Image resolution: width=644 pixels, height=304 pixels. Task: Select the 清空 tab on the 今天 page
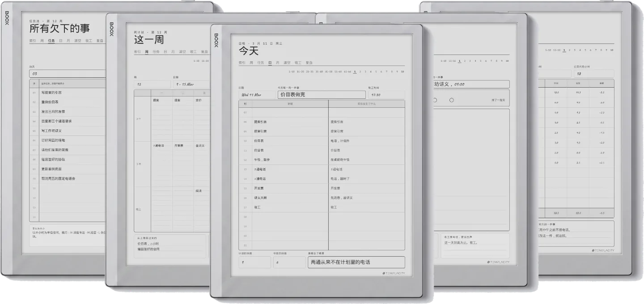(287, 63)
